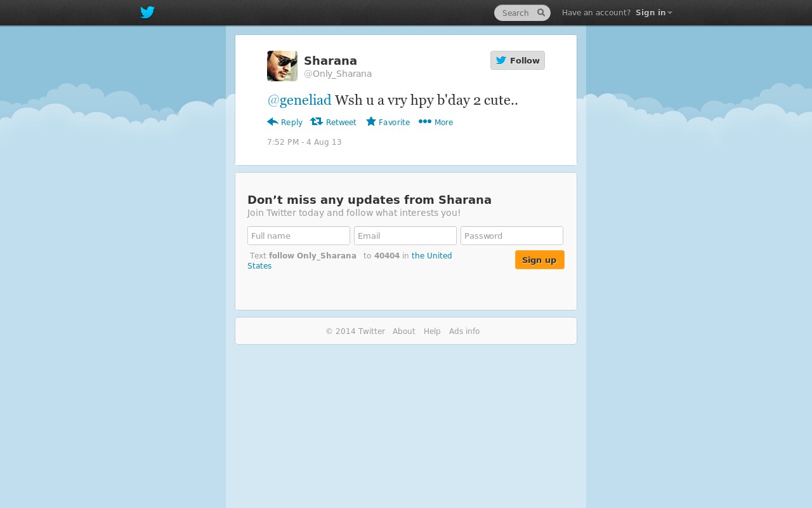Click the Twitter bird logo

tap(147, 13)
